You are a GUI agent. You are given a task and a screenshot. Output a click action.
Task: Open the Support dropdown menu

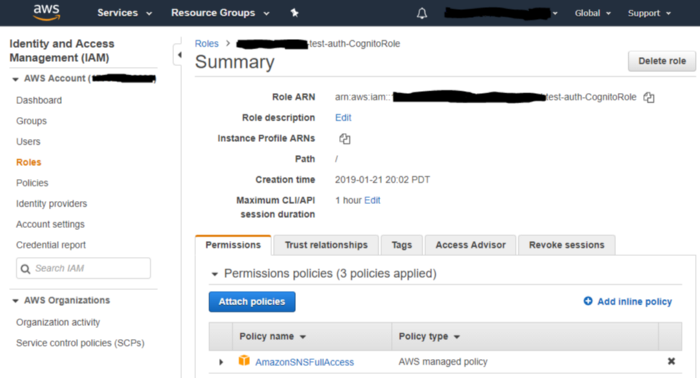649,13
